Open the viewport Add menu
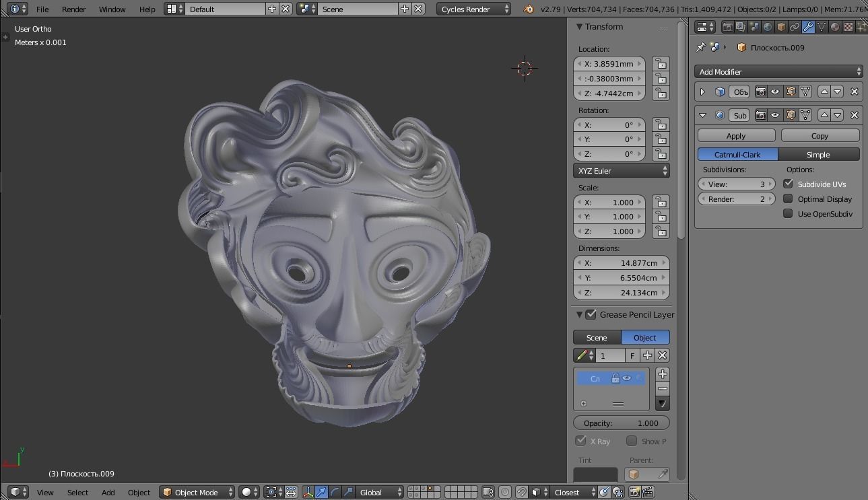868x500 pixels. (108, 492)
